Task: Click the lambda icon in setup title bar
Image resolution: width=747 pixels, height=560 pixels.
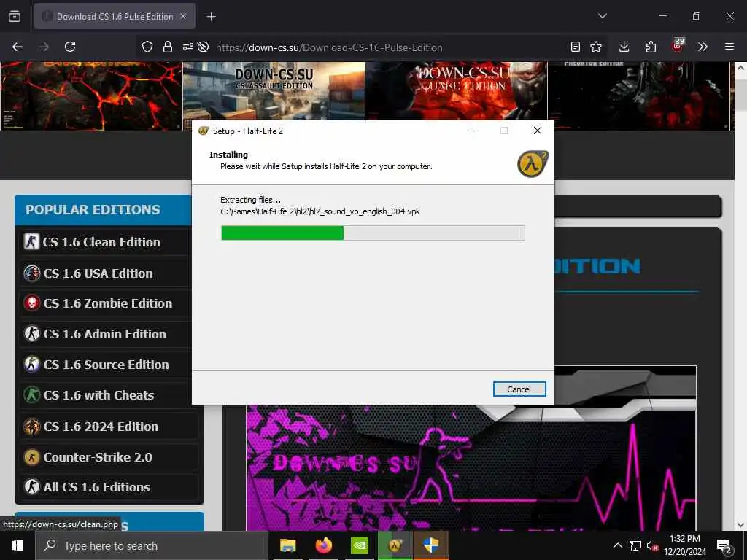Action: [x=204, y=131]
